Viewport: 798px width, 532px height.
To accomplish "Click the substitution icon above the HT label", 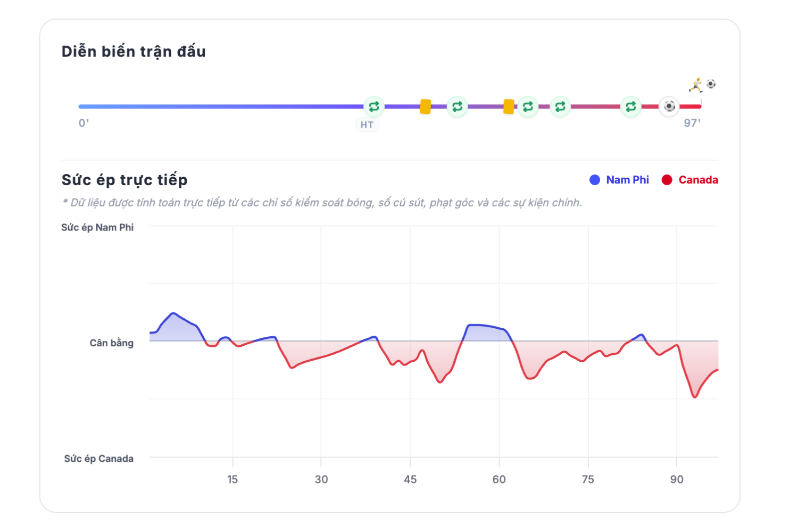I will (x=374, y=107).
